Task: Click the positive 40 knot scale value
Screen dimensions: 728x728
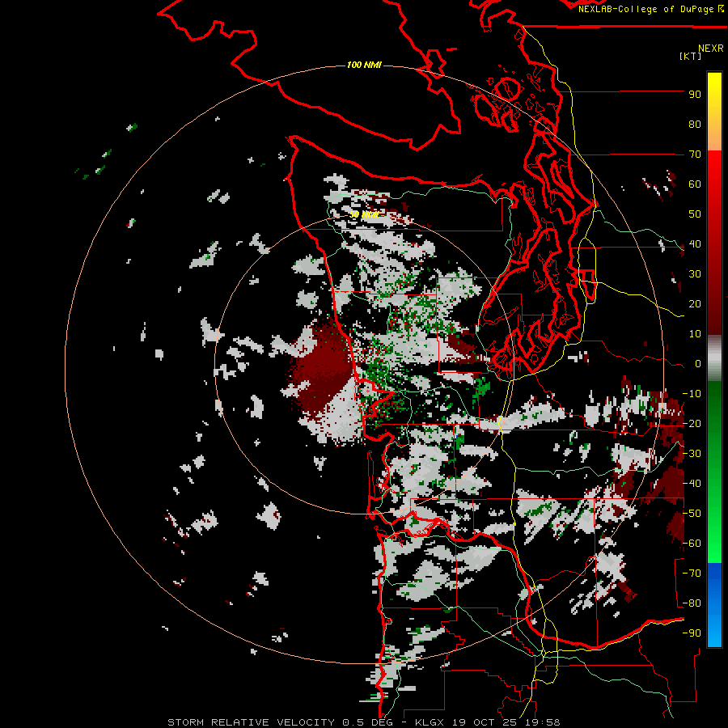Action: pyautogui.click(x=695, y=244)
